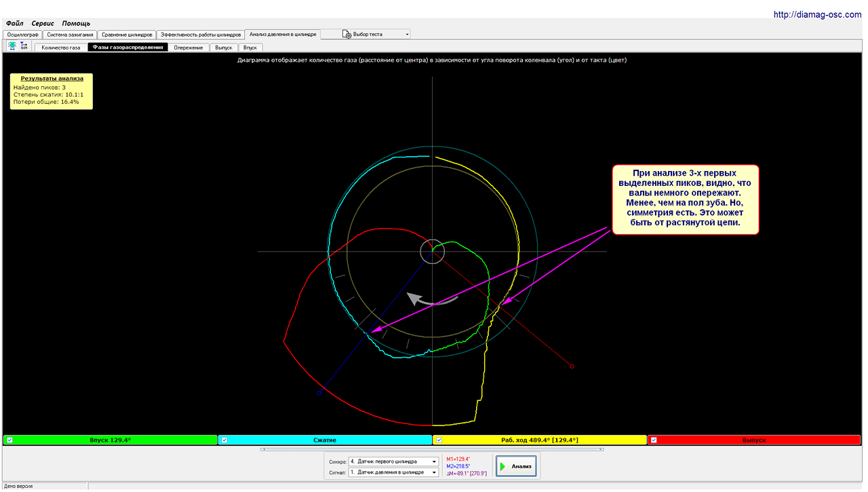Click the red Выпуск legend bar
Screen dimensions: 868x492
pyautogui.click(x=754, y=440)
